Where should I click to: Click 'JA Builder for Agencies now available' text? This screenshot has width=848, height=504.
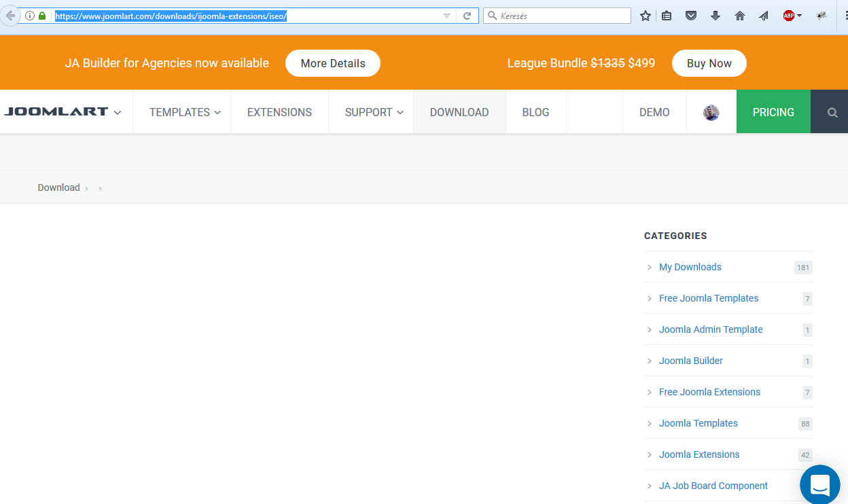point(167,63)
